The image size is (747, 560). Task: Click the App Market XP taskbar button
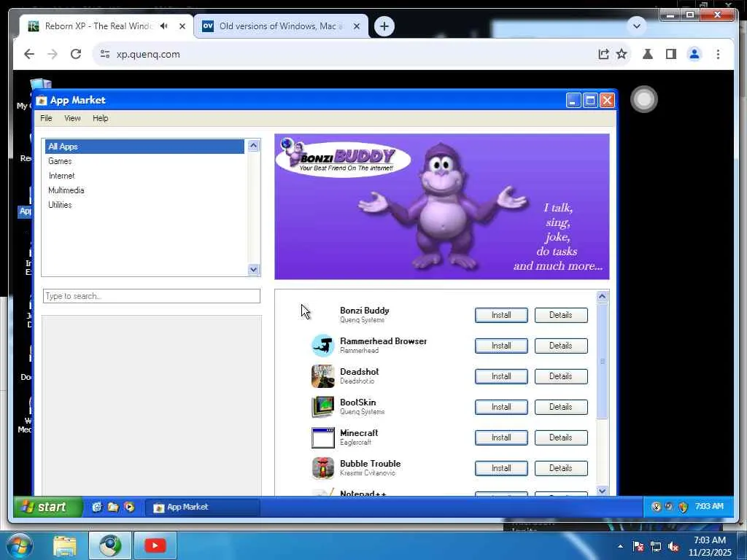coord(202,507)
